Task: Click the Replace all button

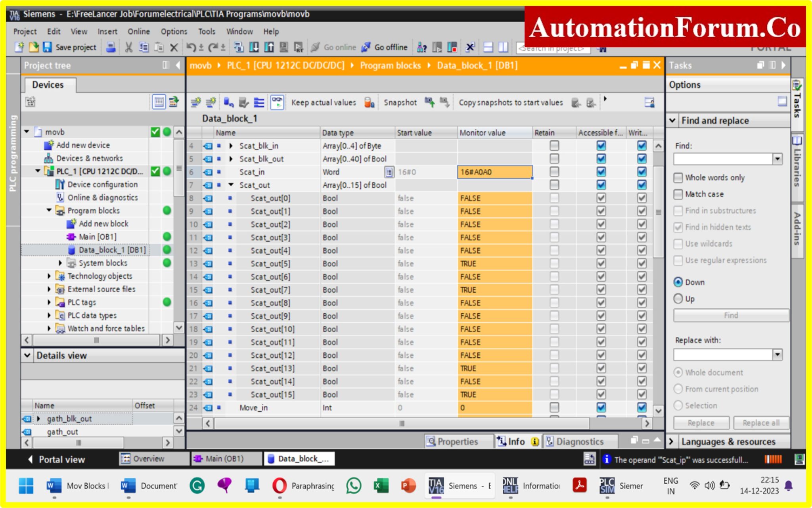Action: pyautogui.click(x=761, y=422)
